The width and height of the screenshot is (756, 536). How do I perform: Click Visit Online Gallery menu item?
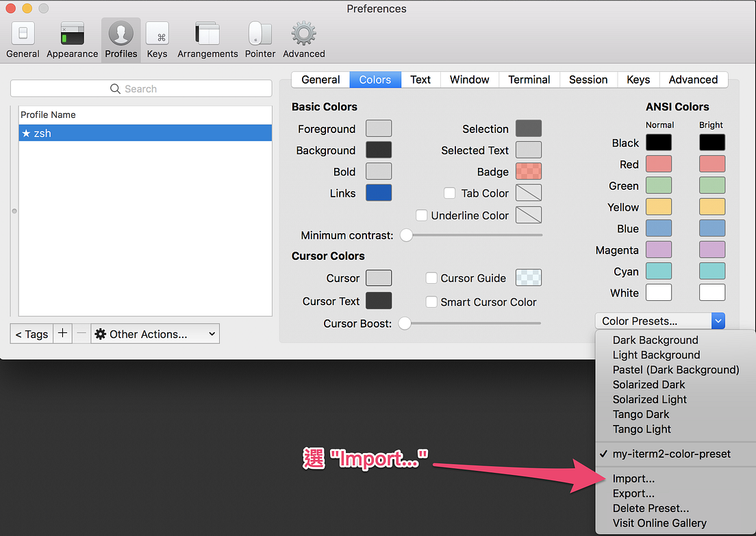[x=675, y=524]
